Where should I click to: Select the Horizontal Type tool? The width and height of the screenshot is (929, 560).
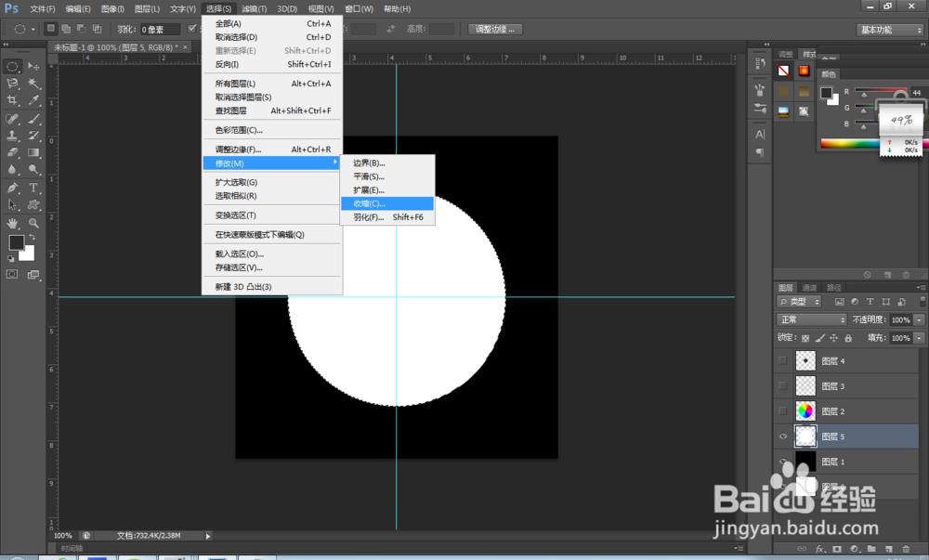33,189
